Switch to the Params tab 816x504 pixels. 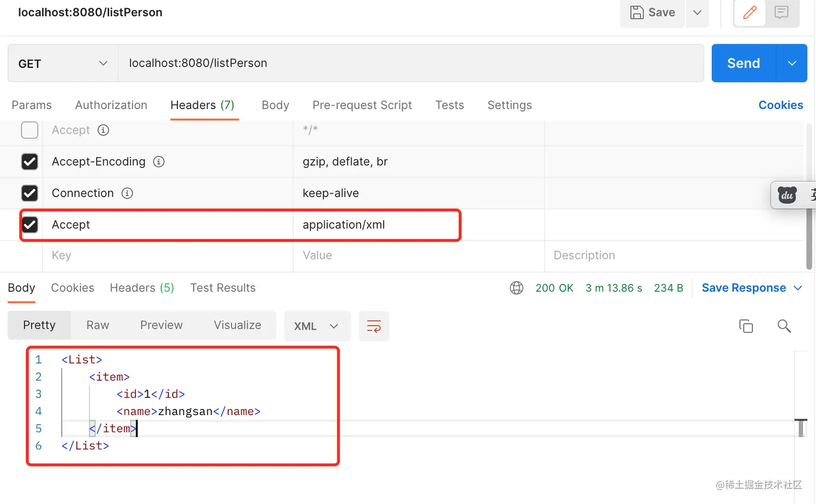click(x=32, y=105)
